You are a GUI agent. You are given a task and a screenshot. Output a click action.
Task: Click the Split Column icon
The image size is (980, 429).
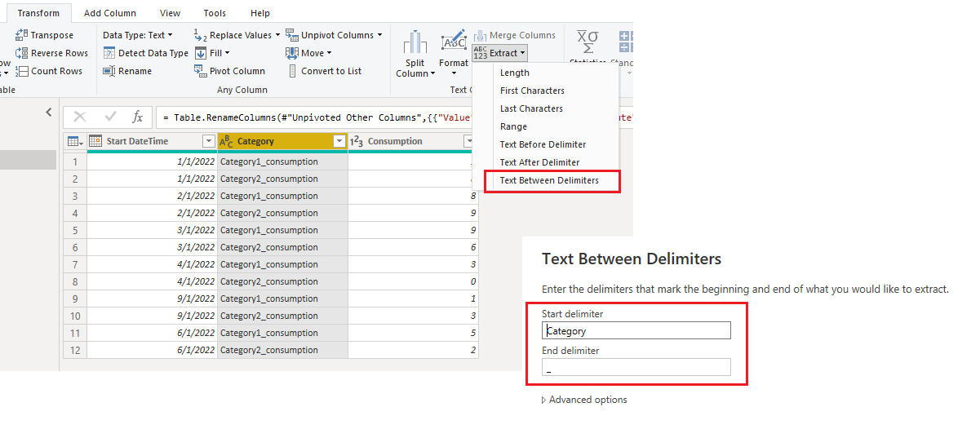(415, 43)
